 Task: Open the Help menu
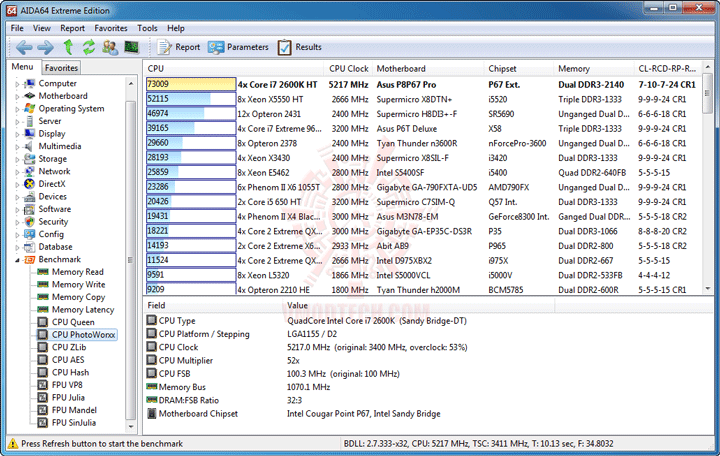click(175, 28)
